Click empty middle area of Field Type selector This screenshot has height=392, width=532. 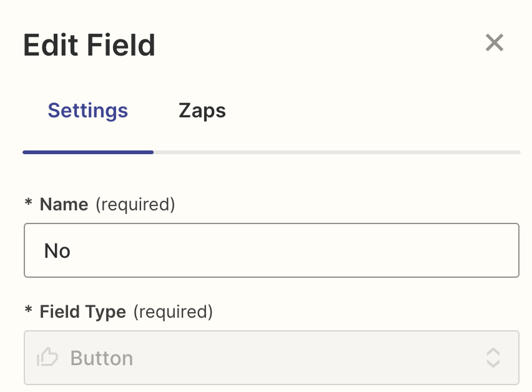[300, 358]
